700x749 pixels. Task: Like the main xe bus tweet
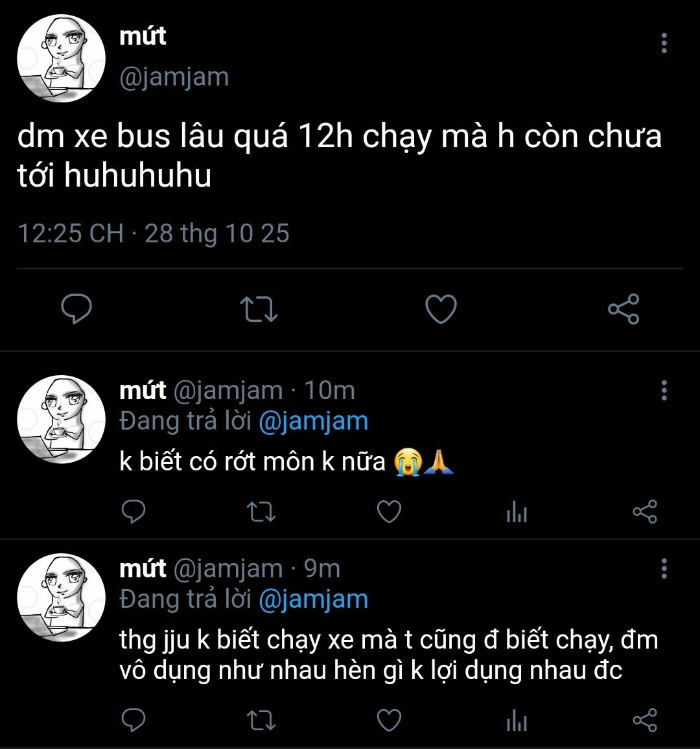coord(441,309)
